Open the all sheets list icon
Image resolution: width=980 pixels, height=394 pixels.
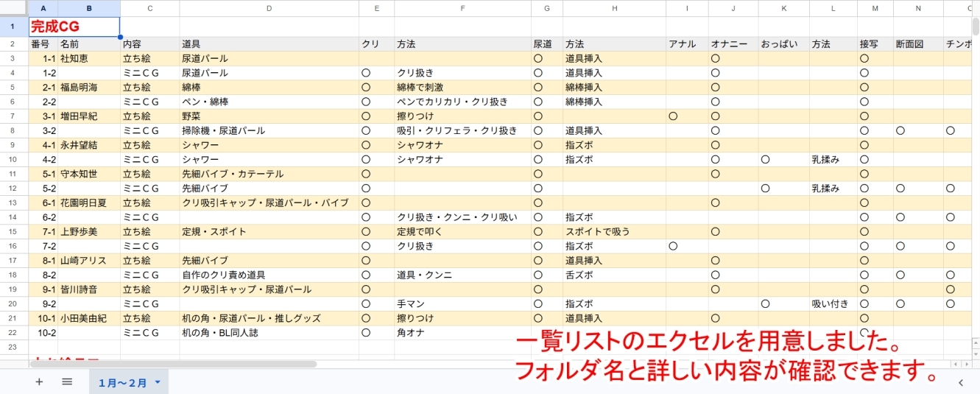coord(67,381)
